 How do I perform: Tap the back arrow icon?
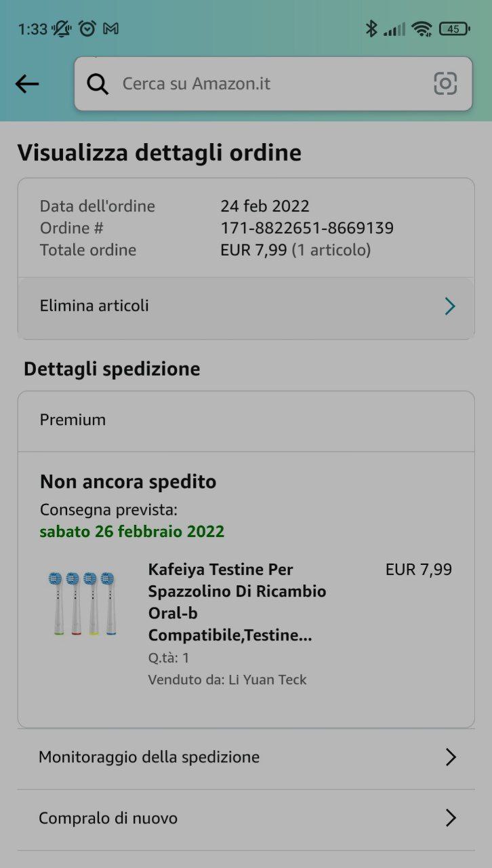[x=27, y=84]
